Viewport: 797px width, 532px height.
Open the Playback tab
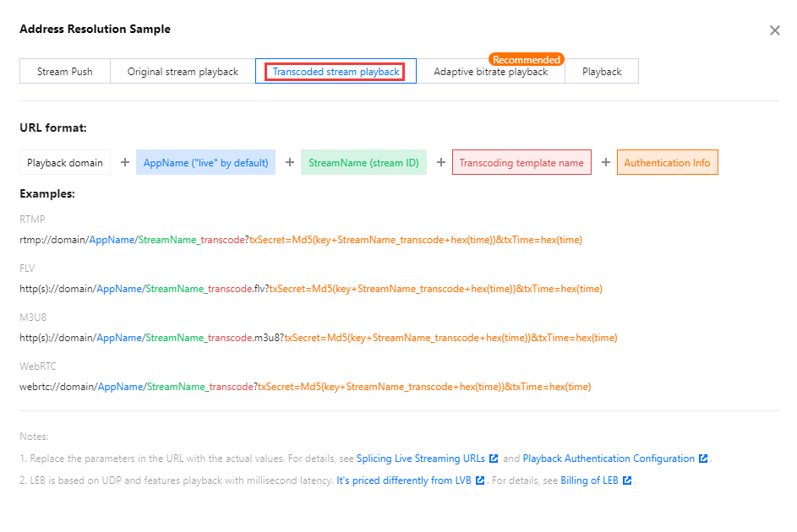pyautogui.click(x=602, y=72)
